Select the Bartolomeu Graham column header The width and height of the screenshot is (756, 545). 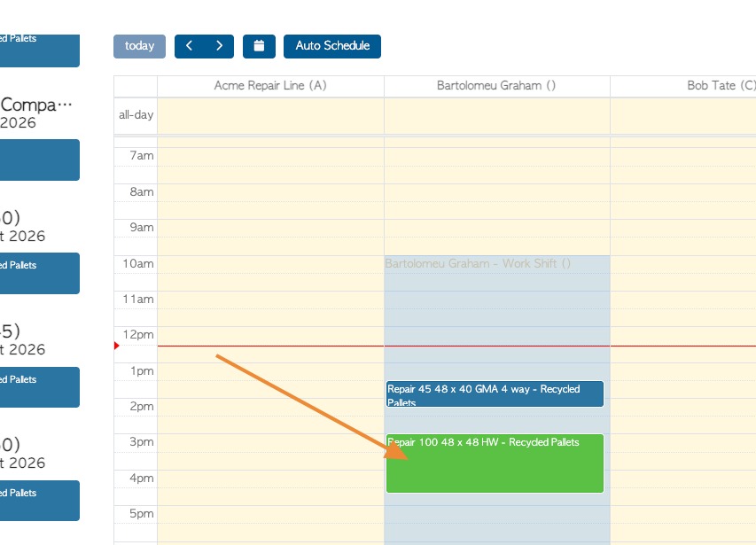pos(496,86)
